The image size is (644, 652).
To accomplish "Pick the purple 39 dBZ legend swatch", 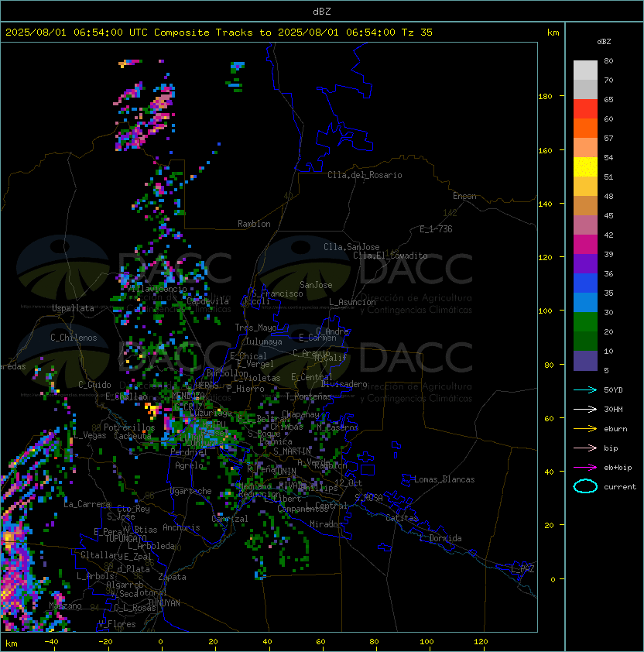I will click(585, 263).
